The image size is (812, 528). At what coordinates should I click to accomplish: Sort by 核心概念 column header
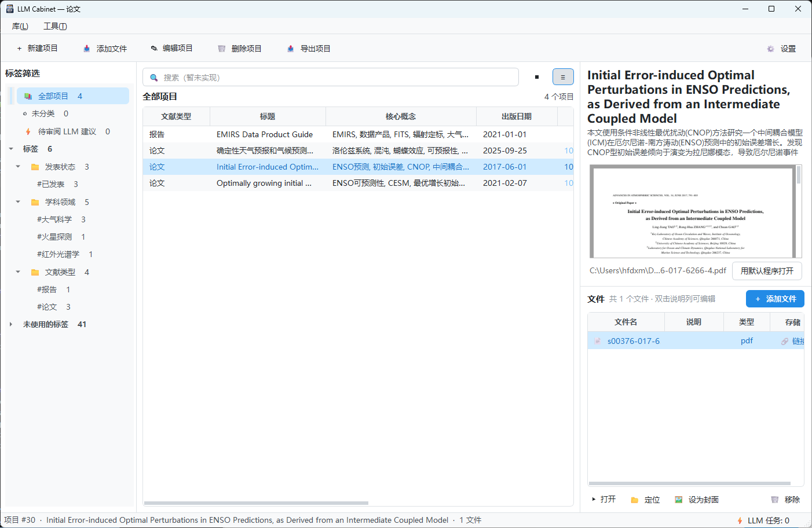[401, 116]
